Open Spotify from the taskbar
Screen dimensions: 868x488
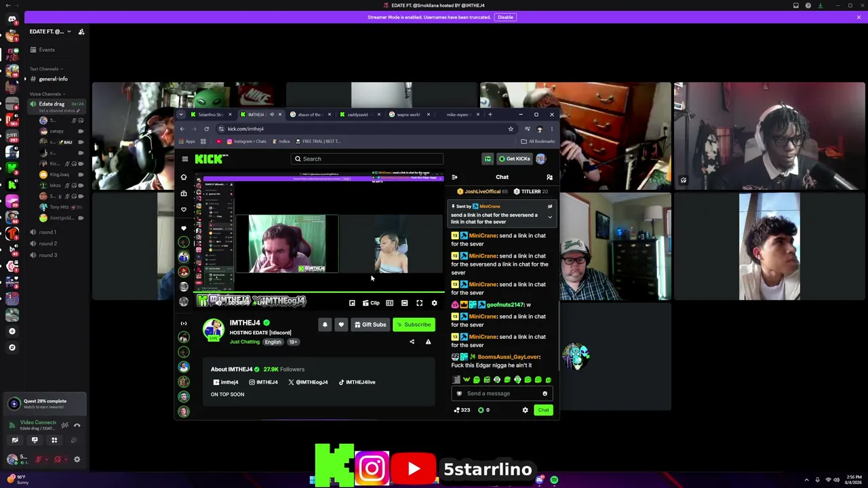pos(554,480)
